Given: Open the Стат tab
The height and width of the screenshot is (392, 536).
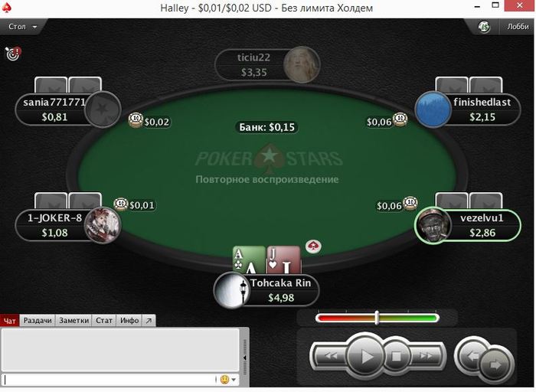Looking at the screenshot, I should coord(104,321).
